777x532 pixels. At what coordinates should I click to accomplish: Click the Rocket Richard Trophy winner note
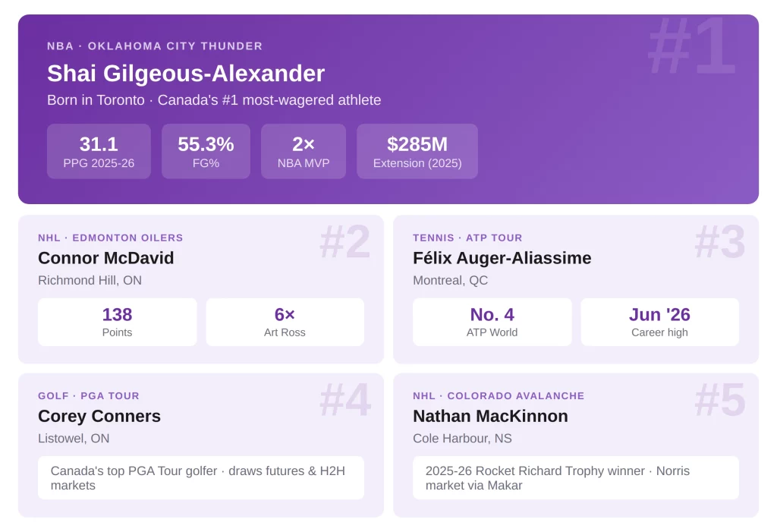click(x=576, y=478)
